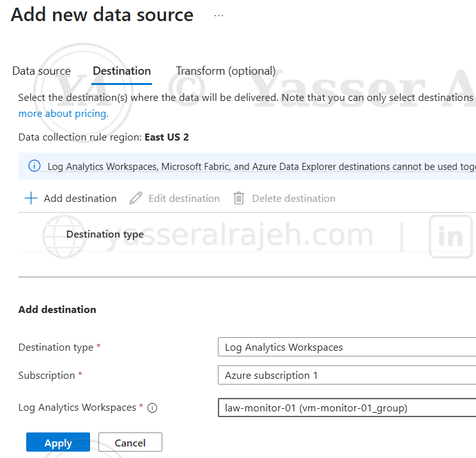Screen dimensions: 476x458
Task: Click the Add destination label
Action: [x=80, y=198]
